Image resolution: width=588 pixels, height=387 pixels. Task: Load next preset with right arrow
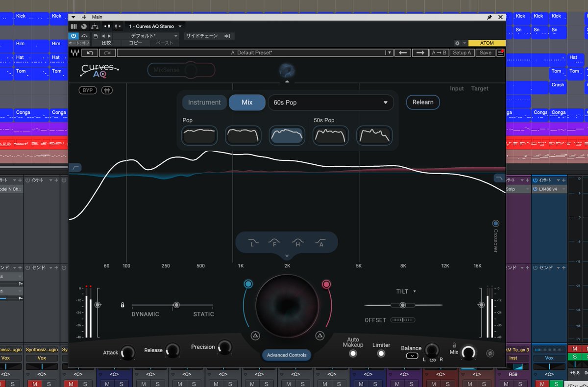click(x=420, y=52)
